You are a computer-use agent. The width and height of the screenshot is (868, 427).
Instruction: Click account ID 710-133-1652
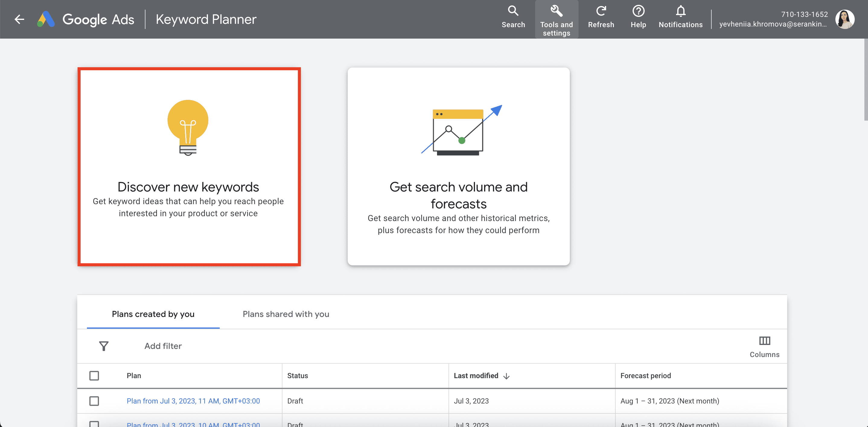point(804,14)
